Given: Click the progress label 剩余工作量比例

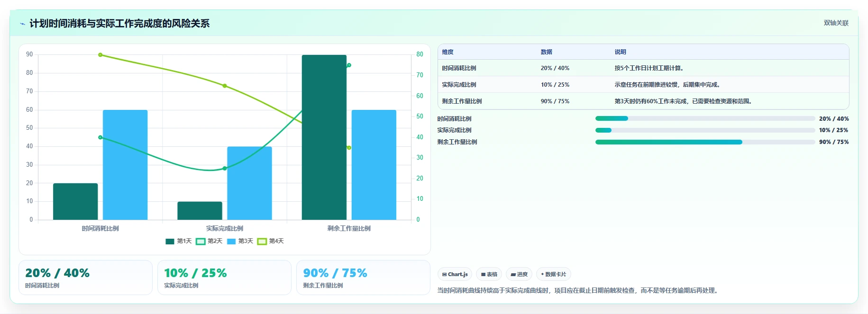Looking at the screenshot, I should tap(457, 142).
